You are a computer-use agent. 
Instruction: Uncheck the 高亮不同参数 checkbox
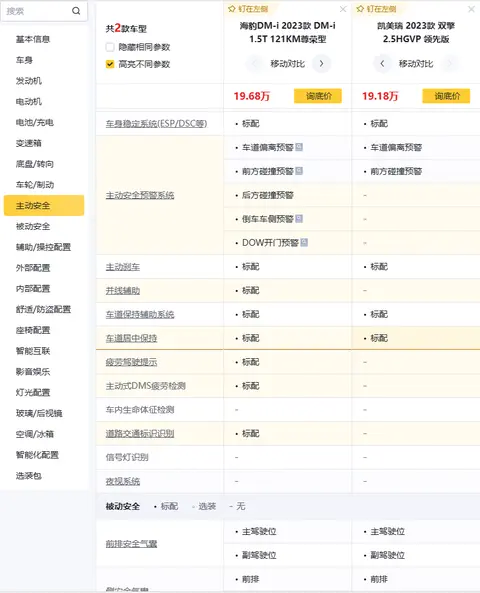click(x=110, y=64)
